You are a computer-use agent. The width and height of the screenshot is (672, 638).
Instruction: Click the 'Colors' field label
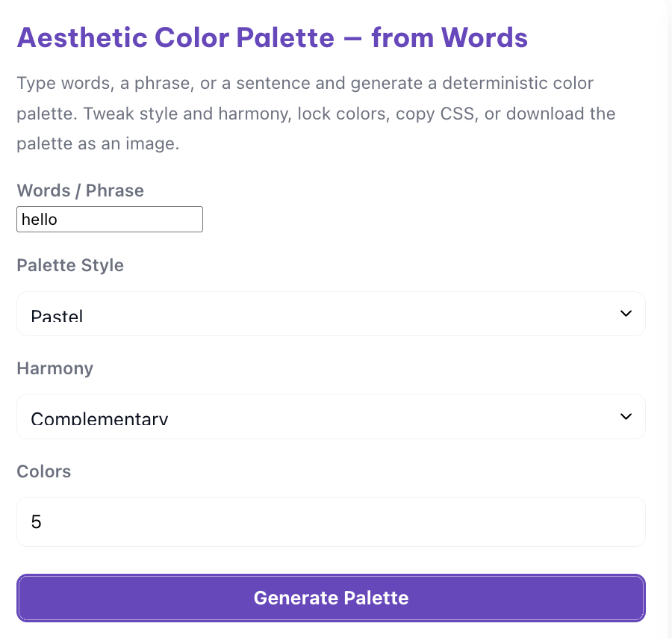(43, 471)
